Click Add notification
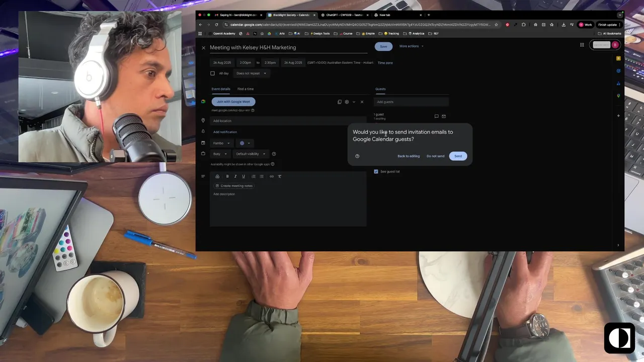Viewport: 644px width, 362px height. click(225, 132)
